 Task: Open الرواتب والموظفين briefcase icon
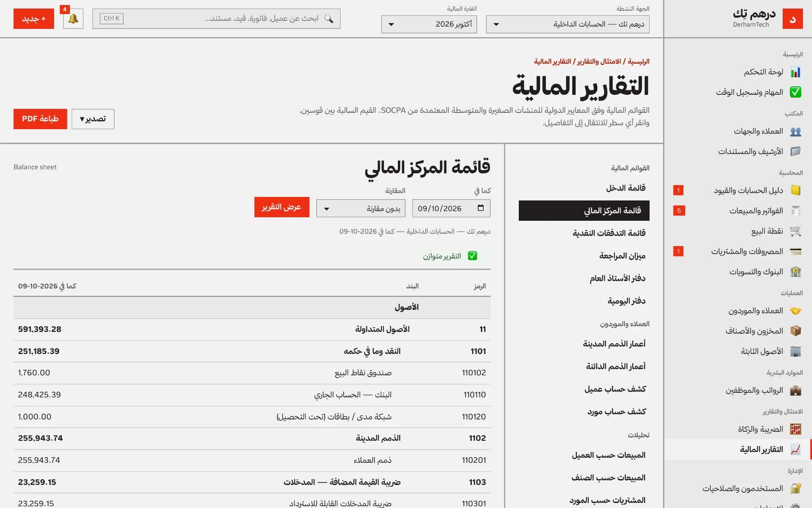point(796,390)
